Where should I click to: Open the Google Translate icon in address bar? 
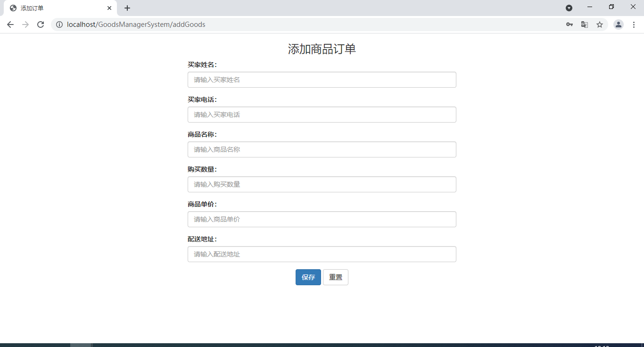click(585, 25)
